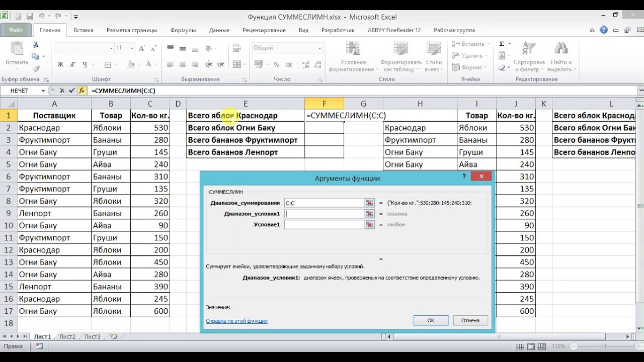Click range picker icon beside Условие1

click(370, 224)
